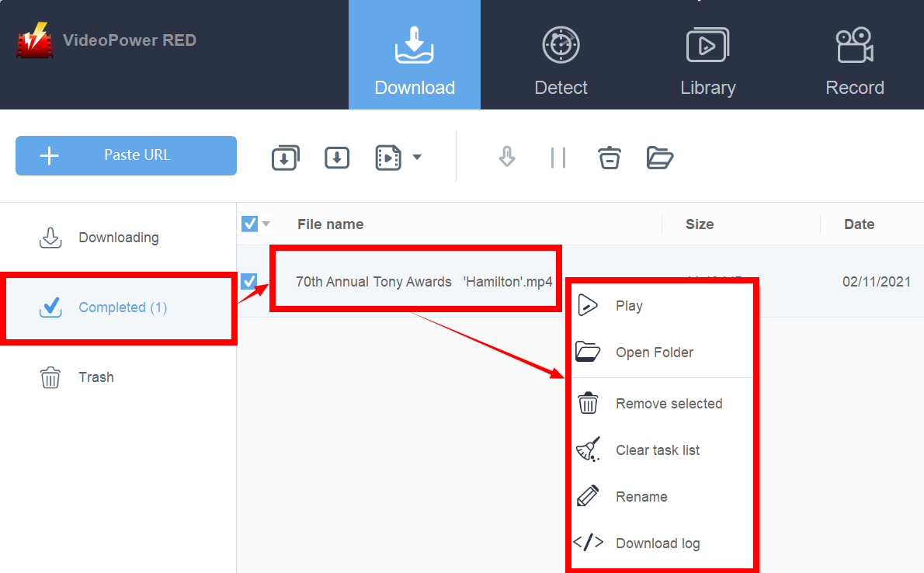
Task: Open the Download tab
Action: coord(415,55)
